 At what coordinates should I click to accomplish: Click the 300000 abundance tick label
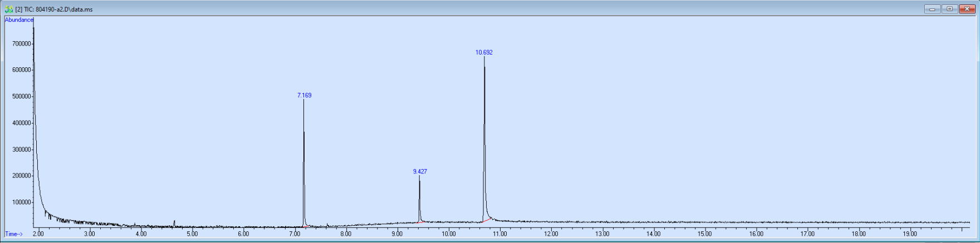(21, 150)
